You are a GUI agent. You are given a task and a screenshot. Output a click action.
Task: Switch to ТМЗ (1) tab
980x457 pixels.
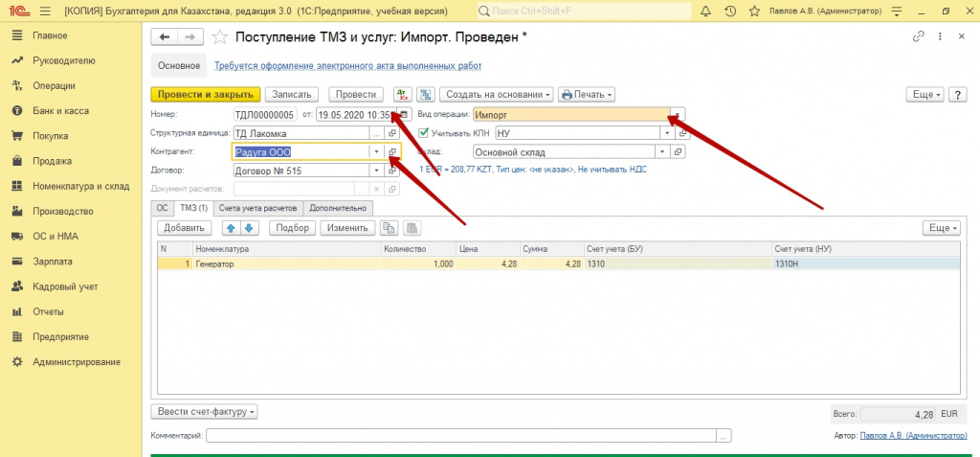point(193,208)
